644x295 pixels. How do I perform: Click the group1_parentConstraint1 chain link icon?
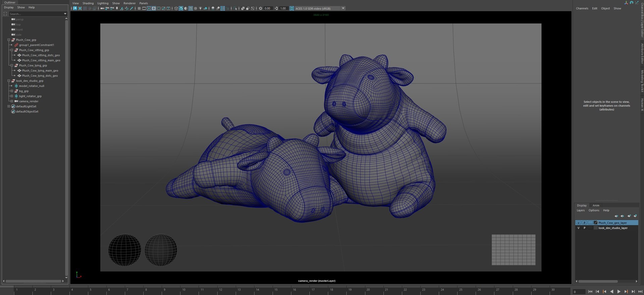pos(16,45)
